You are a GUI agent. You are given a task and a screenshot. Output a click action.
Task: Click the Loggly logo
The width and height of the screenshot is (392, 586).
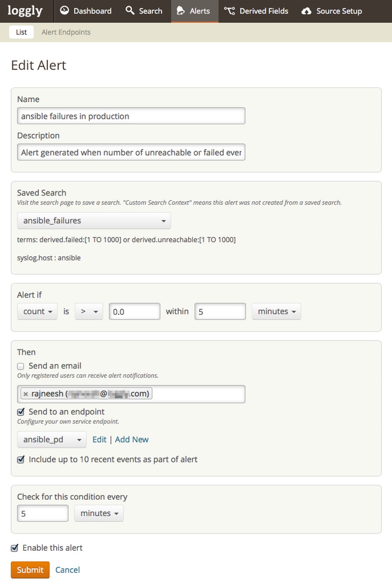25,11
